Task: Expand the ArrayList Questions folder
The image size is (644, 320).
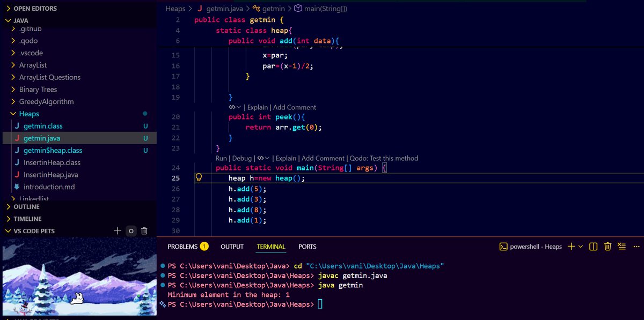Action: coord(14,77)
